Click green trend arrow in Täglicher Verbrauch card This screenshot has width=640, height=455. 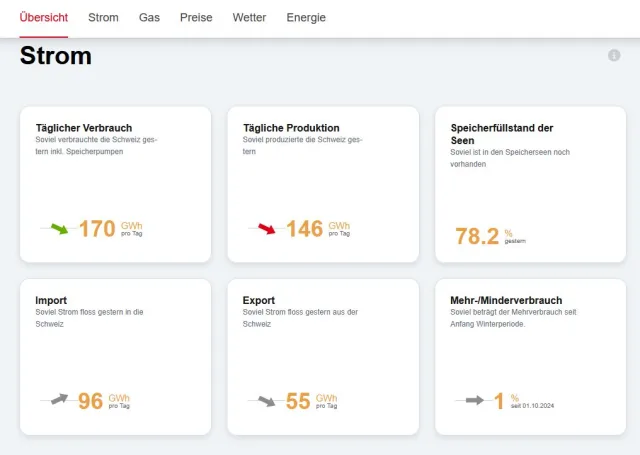point(60,229)
